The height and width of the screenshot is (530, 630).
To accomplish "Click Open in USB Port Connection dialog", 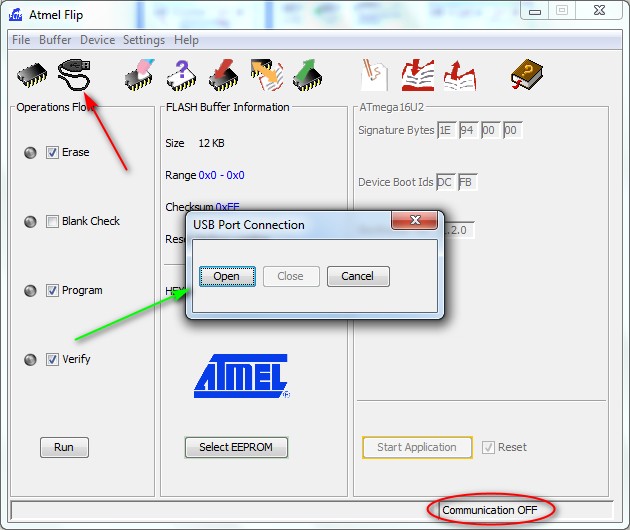I will coord(227,276).
